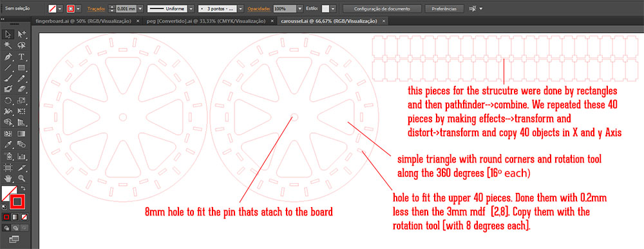Open the fill color dropdown arrow
This screenshot has height=249, width=644.
61,8
